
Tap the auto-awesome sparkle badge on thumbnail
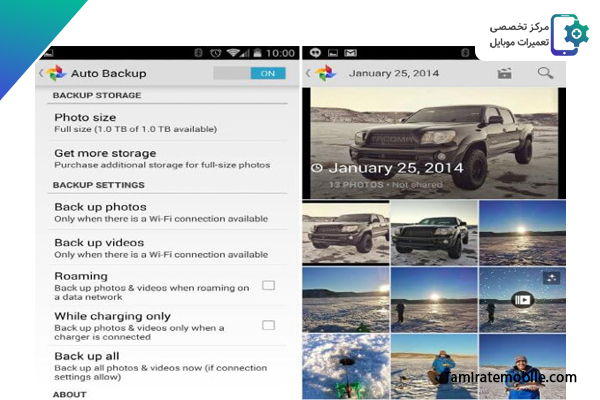(x=551, y=278)
